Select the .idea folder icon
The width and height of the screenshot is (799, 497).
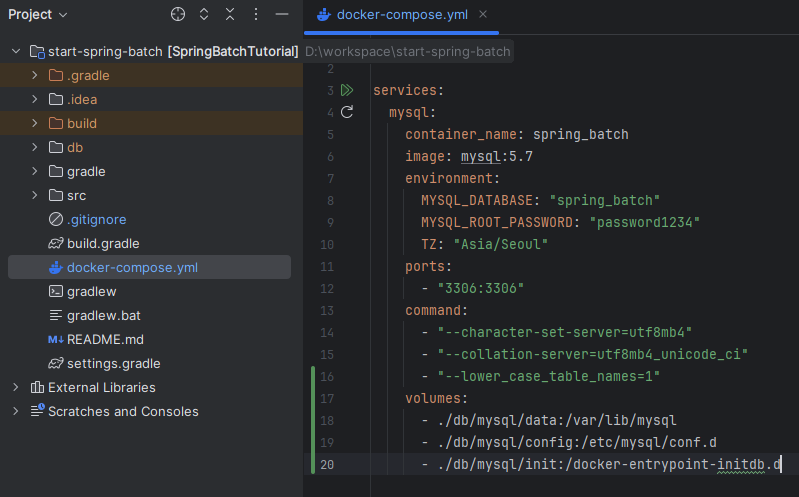[x=56, y=99]
